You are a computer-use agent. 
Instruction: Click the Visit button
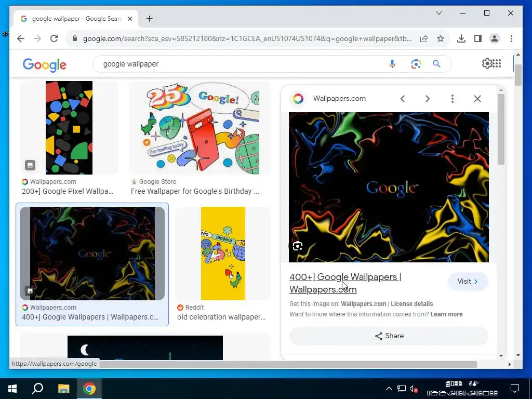coord(468,281)
